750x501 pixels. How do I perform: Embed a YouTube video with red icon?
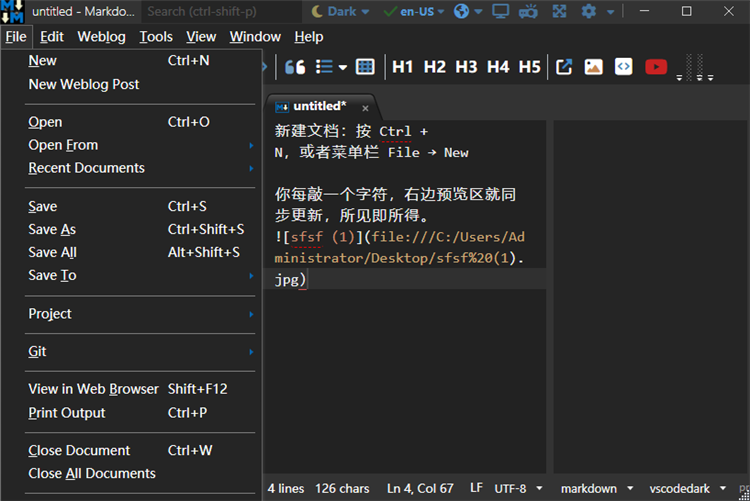656,67
